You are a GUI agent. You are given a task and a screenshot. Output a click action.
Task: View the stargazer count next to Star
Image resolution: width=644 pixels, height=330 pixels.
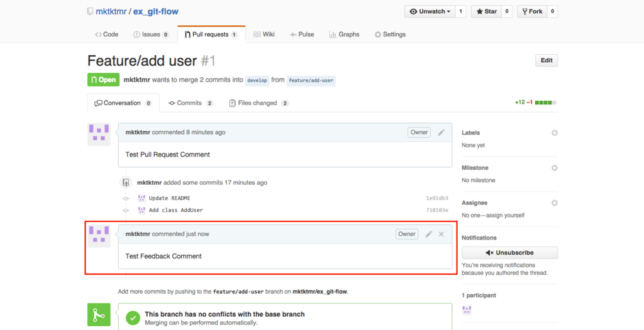[x=507, y=11]
